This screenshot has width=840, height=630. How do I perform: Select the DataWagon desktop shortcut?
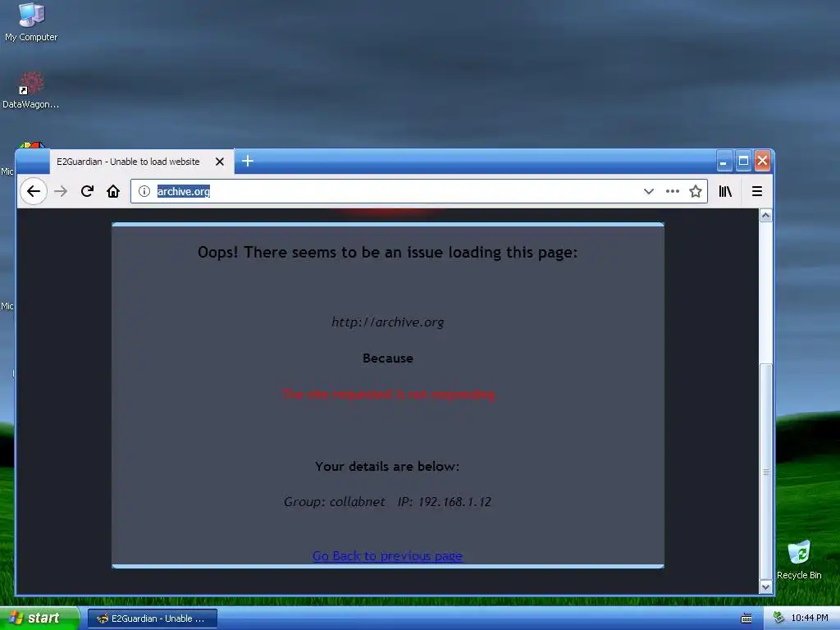click(30, 90)
